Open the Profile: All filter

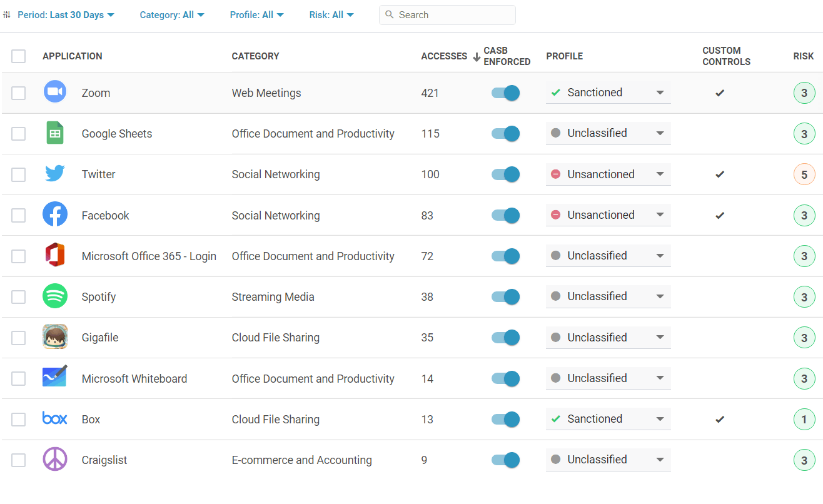tap(257, 15)
